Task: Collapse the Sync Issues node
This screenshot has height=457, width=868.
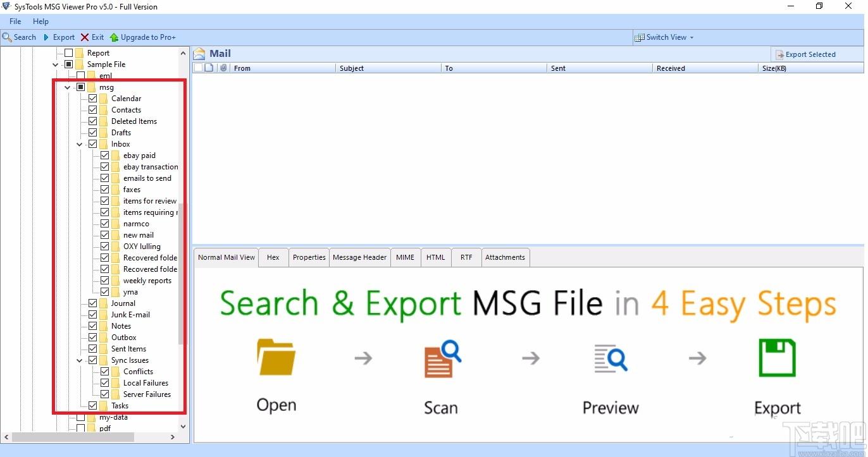Action: point(80,360)
